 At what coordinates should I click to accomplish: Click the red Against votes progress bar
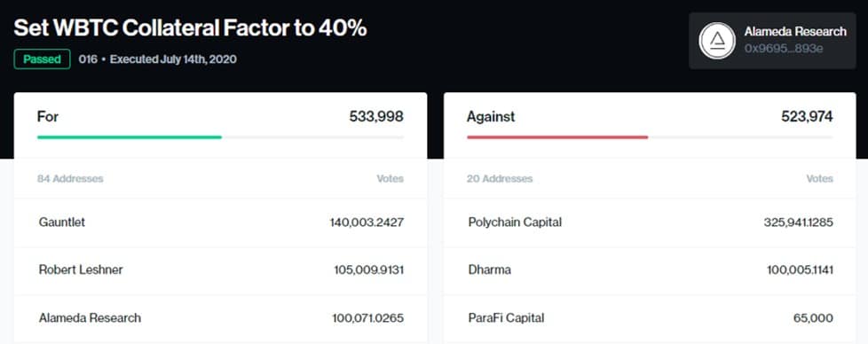(557, 137)
